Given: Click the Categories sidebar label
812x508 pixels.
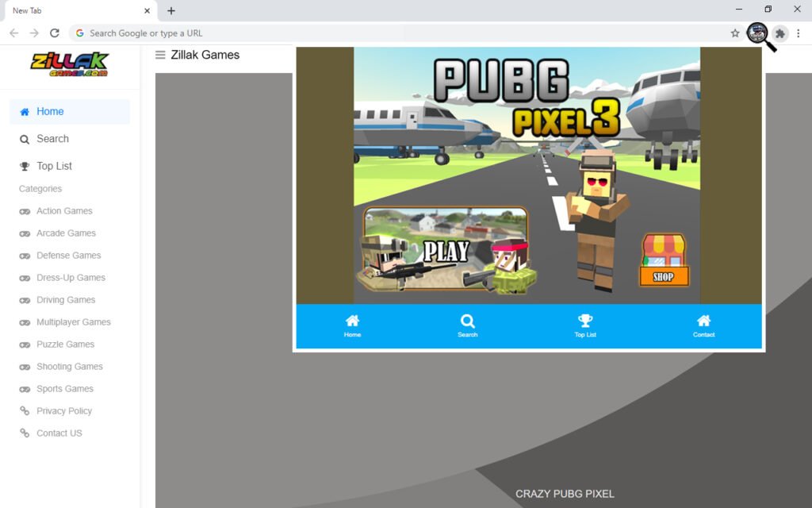Looking at the screenshot, I should tap(40, 189).
